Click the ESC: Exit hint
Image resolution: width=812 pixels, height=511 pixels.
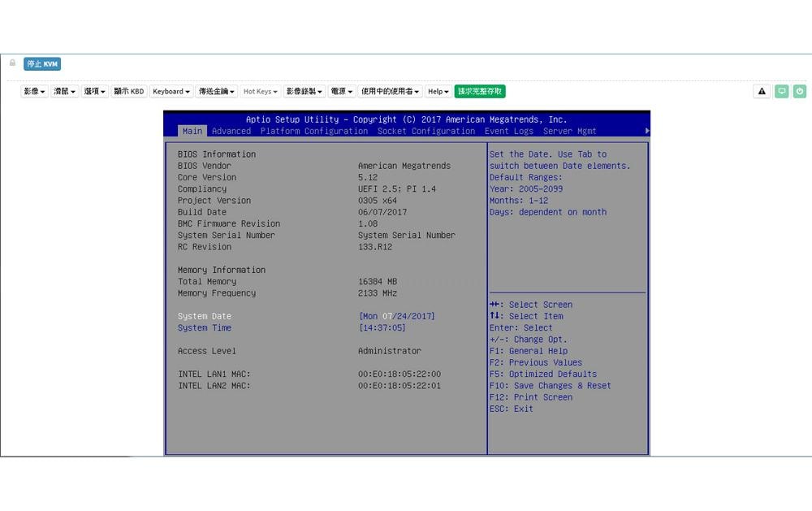511,409
